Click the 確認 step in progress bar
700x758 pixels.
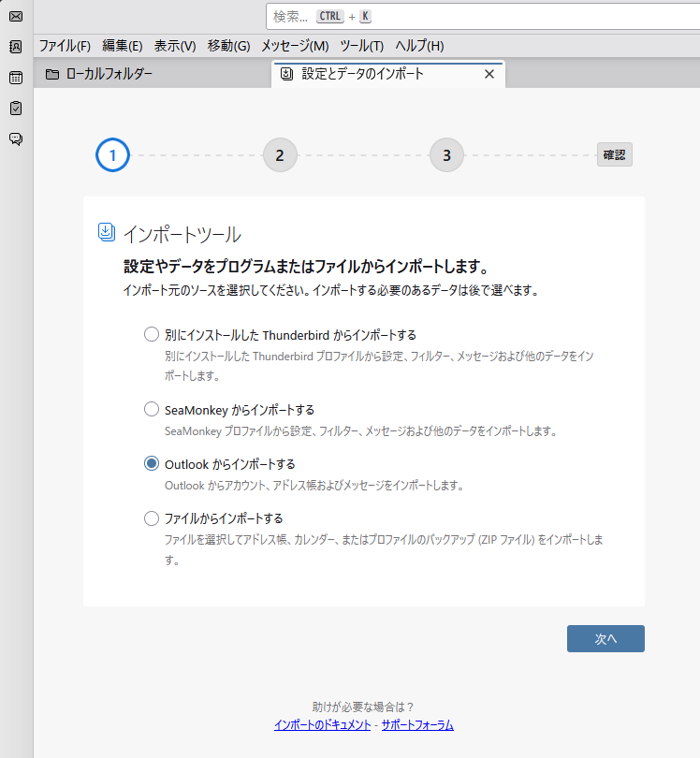point(614,155)
